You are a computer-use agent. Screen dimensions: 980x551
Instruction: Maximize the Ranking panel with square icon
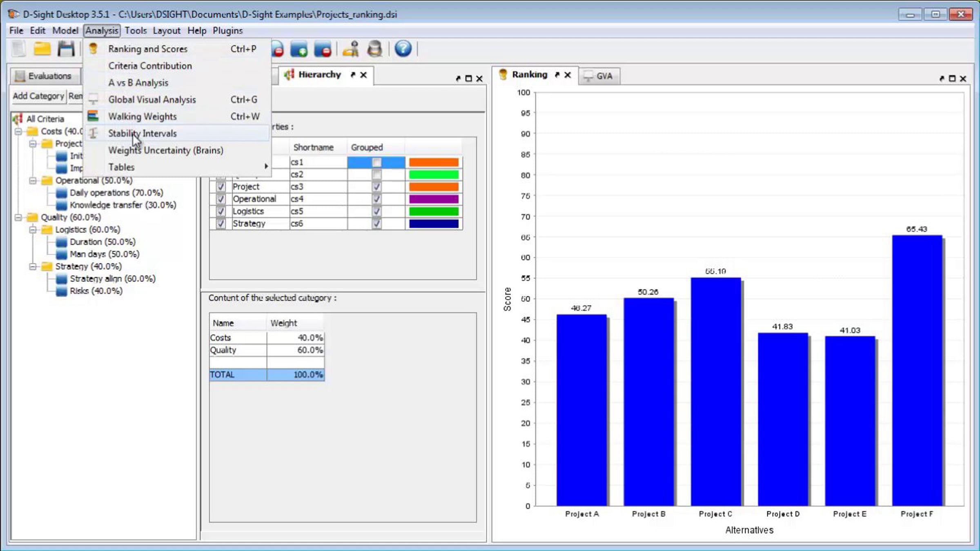pyautogui.click(x=952, y=78)
